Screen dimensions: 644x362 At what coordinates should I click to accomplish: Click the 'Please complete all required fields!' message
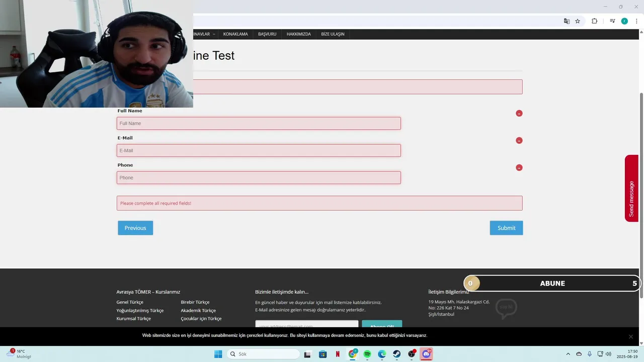coord(155,203)
